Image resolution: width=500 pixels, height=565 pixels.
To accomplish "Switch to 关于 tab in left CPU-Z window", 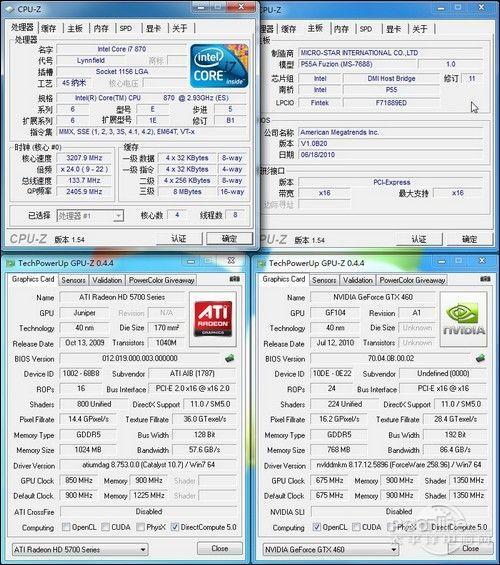I will 180,28.
